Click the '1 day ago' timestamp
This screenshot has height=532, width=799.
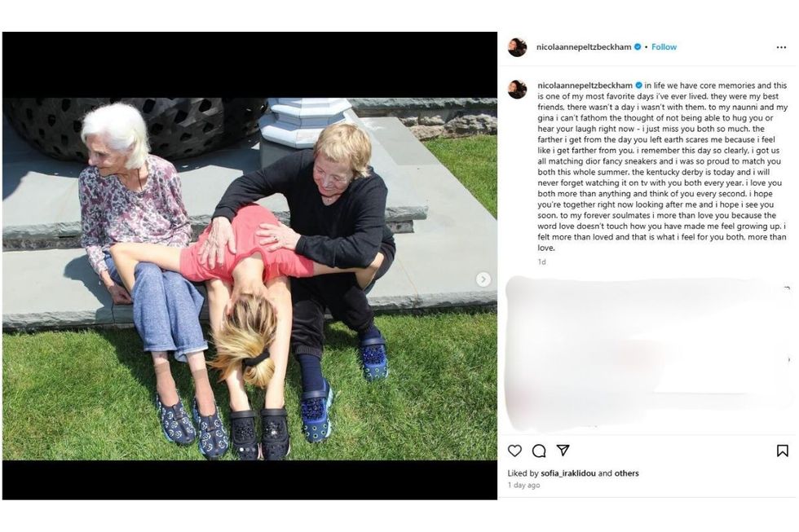pos(523,486)
